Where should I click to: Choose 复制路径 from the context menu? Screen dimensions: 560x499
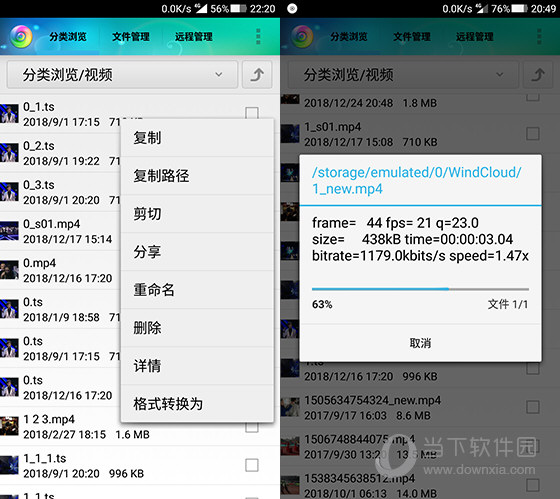click(x=198, y=176)
